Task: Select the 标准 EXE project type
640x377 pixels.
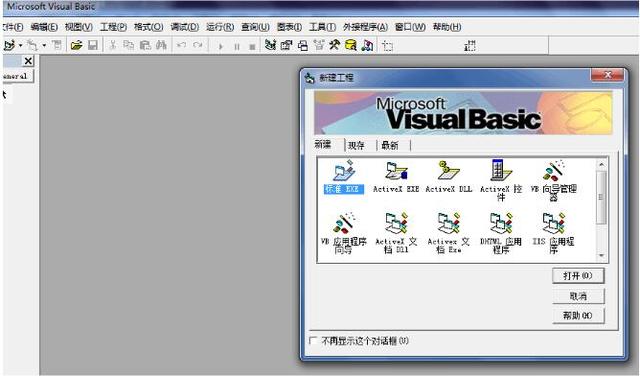Action: click(x=343, y=177)
